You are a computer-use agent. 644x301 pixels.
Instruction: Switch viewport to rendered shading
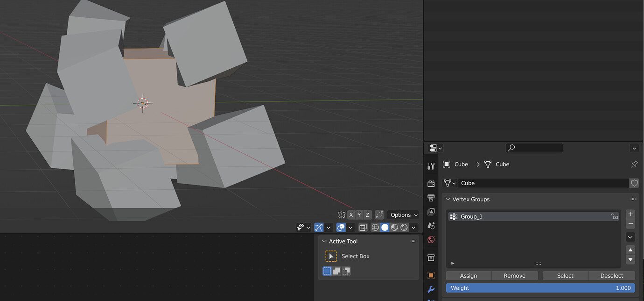[404, 227]
